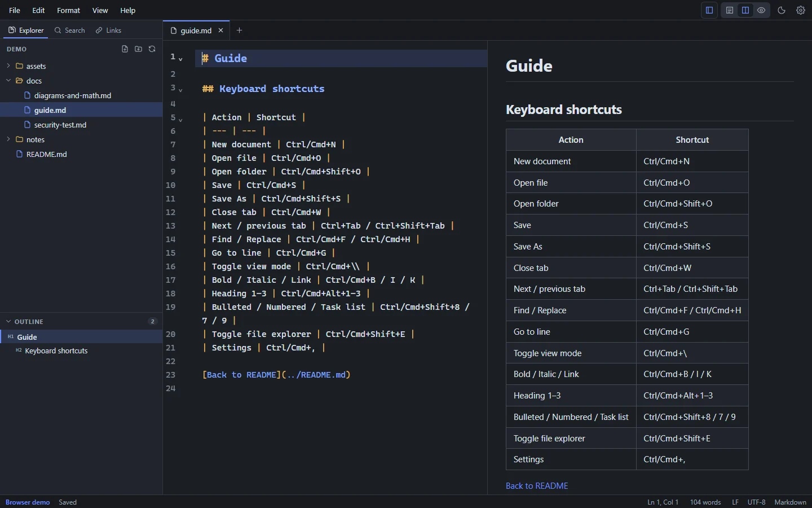The width and height of the screenshot is (812, 508).
Task: Click the Browser demo status label
Action: [28, 502]
